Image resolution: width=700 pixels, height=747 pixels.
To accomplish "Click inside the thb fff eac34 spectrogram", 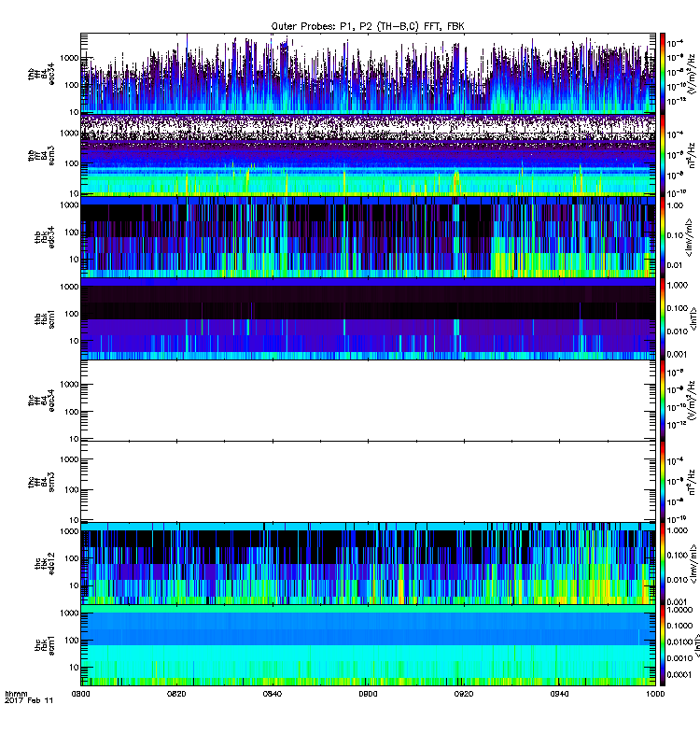I will point(368,74).
